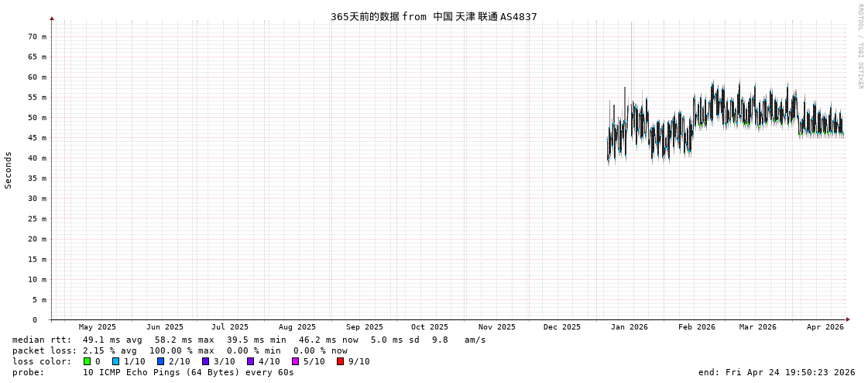Select the Jan 2026 x-axis label

pyautogui.click(x=629, y=327)
